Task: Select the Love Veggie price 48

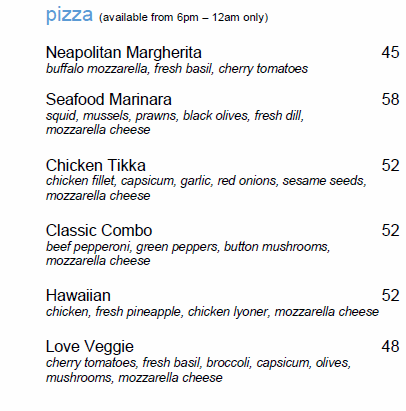Action: point(390,346)
